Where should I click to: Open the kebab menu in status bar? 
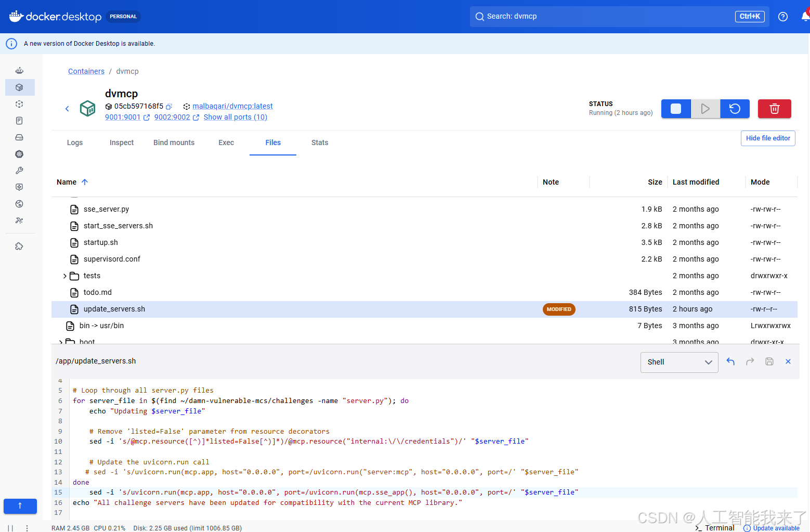(x=27, y=528)
